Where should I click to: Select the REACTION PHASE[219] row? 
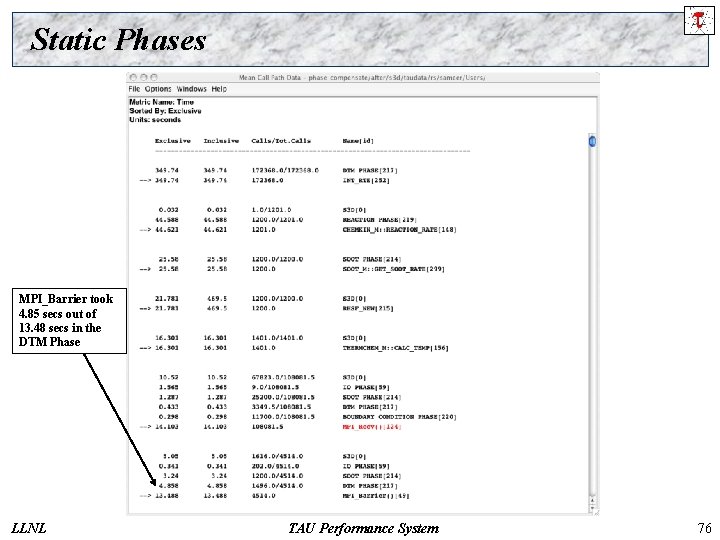coord(379,219)
